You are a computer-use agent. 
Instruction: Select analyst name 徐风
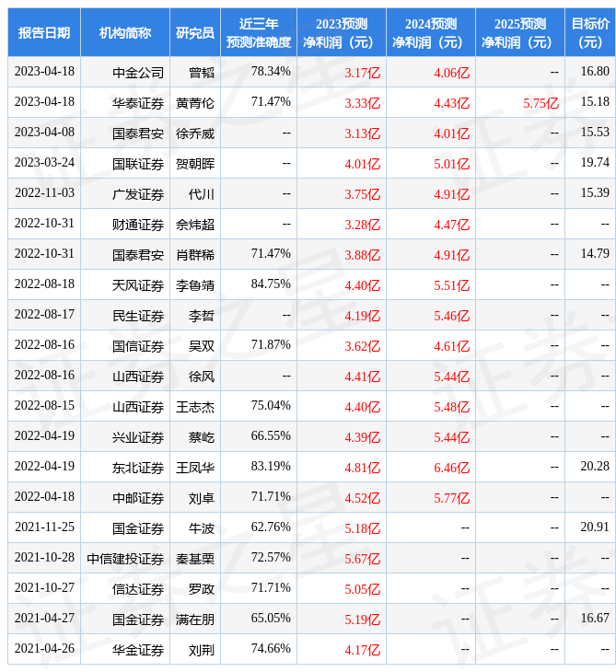(202, 377)
